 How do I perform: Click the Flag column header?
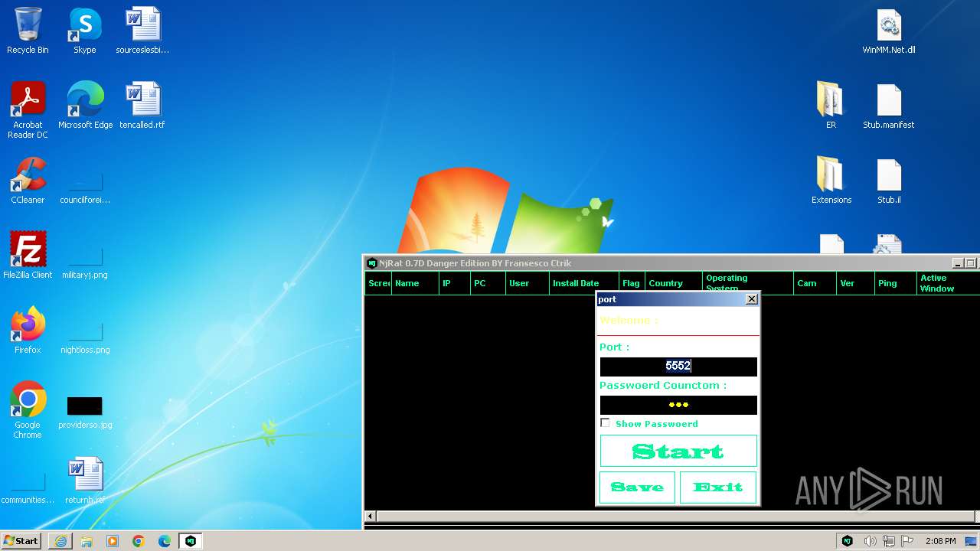coord(632,283)
